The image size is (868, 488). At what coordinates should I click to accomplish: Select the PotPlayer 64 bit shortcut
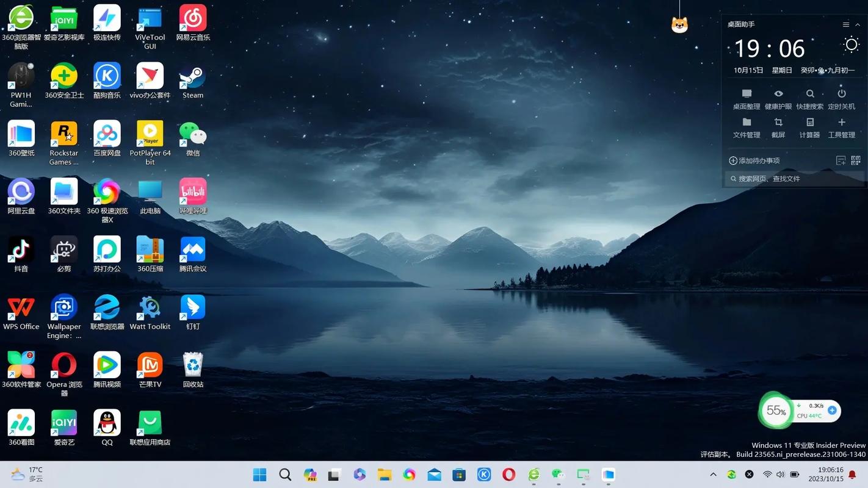click(x=150, y=143)
